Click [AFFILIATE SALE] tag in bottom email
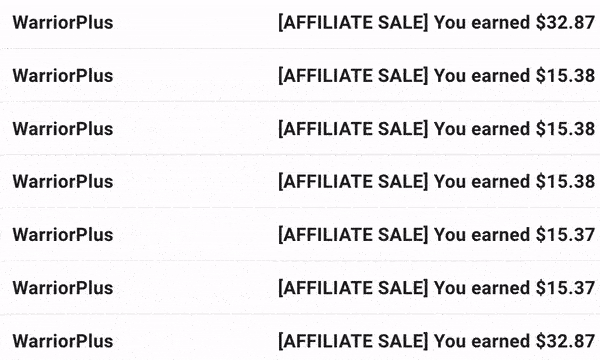This screenshot has width=600, height=360. tap(353, 341)
